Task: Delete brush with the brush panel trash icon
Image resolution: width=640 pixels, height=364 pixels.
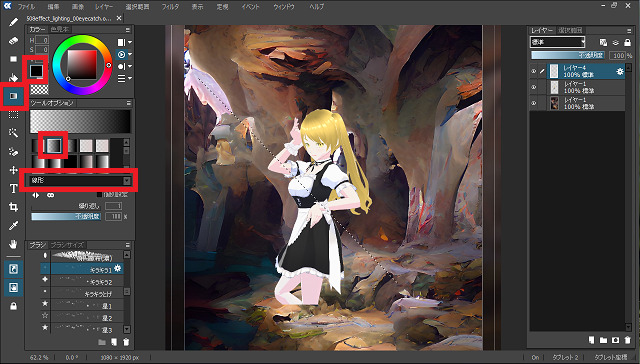Action: 126,342
